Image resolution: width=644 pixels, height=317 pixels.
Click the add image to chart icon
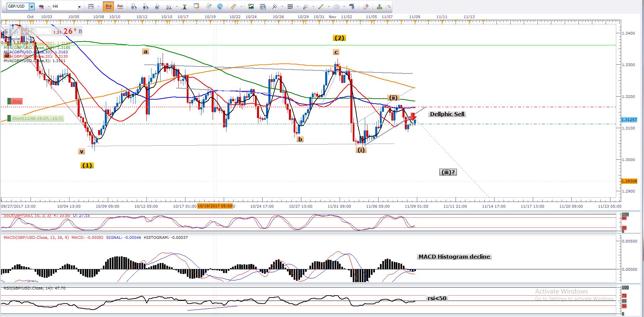[x=251, y=6]
